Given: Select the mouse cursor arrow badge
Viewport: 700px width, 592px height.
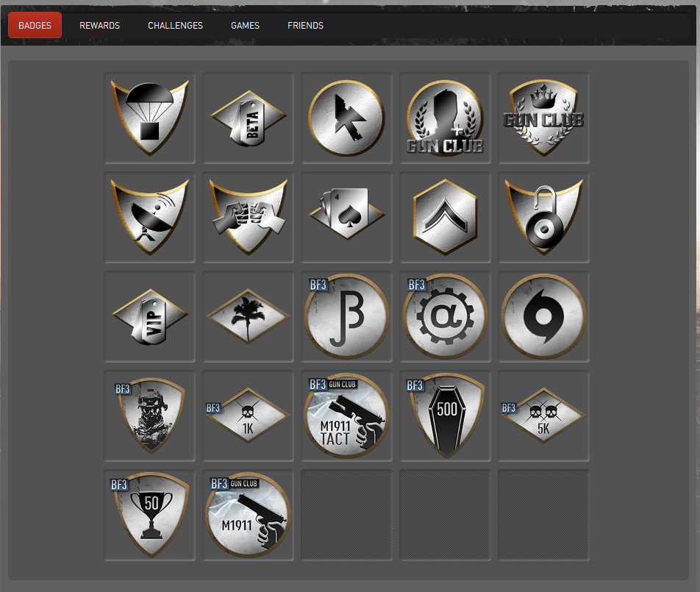Looking at the screenshot, I should click(x=347, y=118).
